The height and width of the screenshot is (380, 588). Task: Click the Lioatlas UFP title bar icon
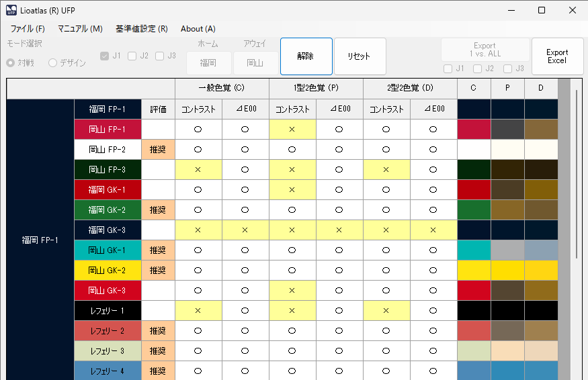coord(12,10)
